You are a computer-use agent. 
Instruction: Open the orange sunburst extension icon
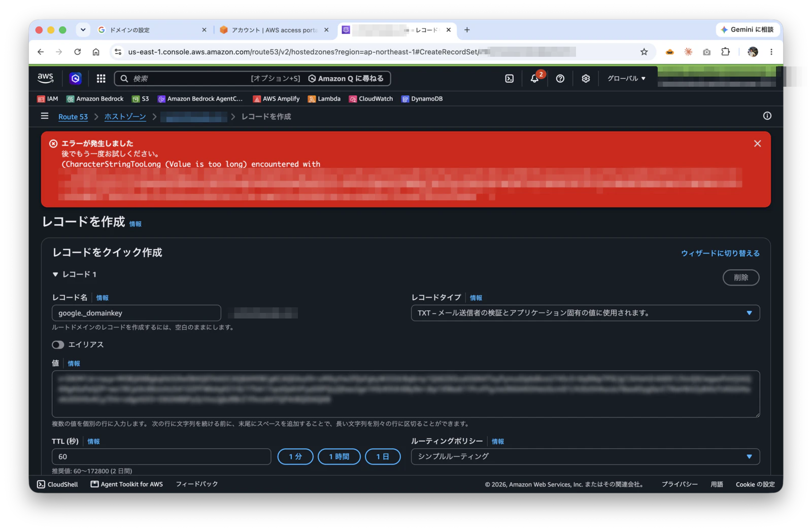688,52
